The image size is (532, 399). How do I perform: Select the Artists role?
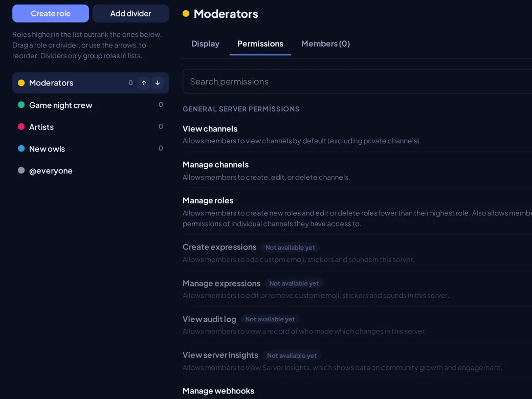point(91,126)
